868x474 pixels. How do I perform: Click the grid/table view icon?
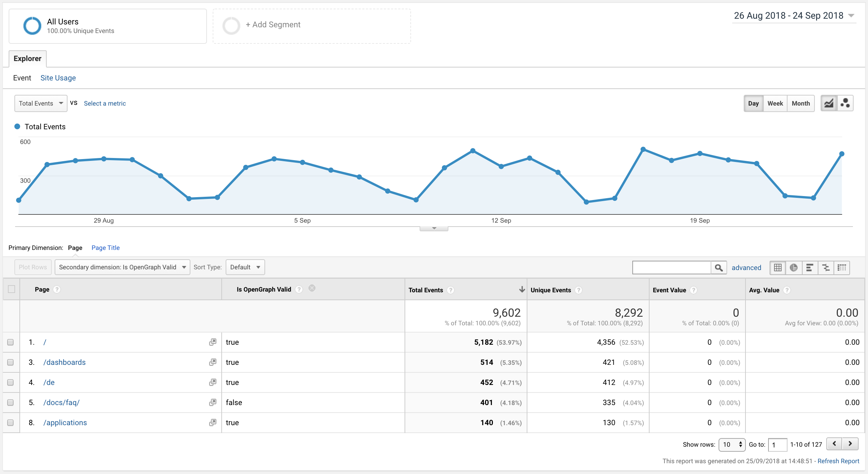(779, 268)
